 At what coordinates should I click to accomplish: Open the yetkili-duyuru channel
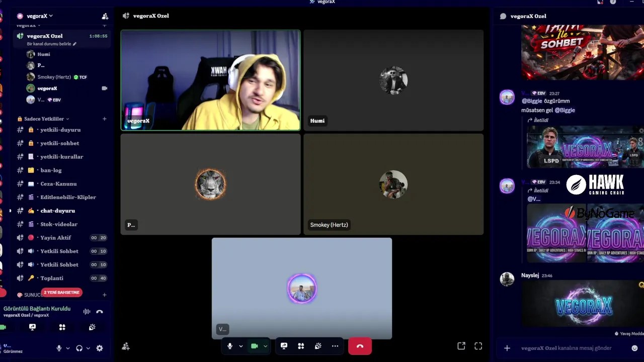[x=60, y=130]
